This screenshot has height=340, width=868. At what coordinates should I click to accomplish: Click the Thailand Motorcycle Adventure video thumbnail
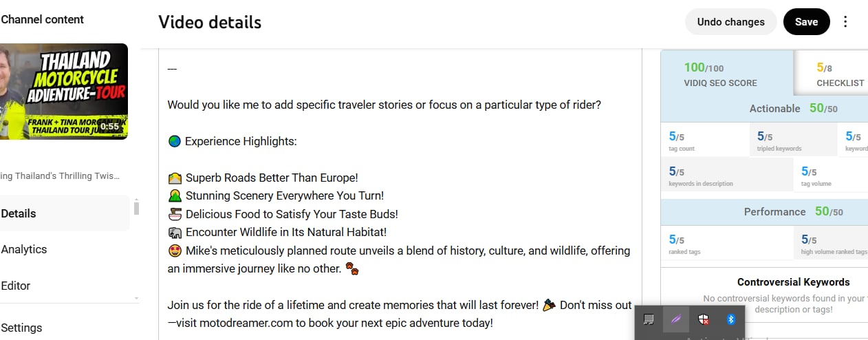coord(63,92)
